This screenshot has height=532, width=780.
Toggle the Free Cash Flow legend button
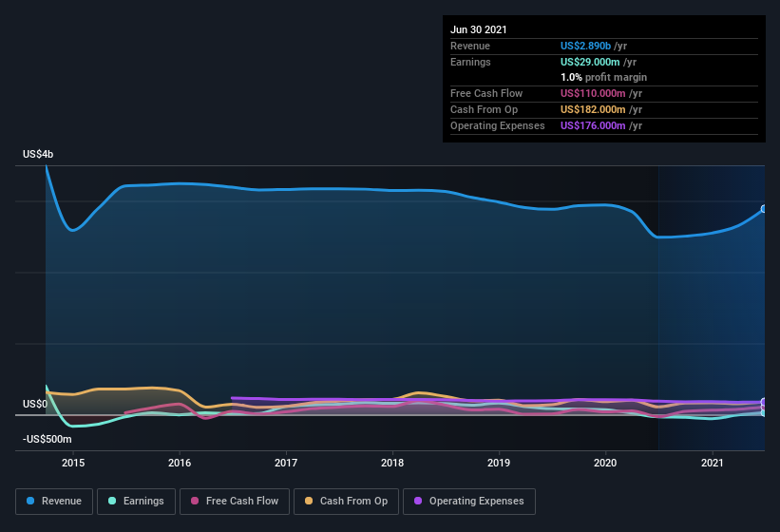pos(235,502)
